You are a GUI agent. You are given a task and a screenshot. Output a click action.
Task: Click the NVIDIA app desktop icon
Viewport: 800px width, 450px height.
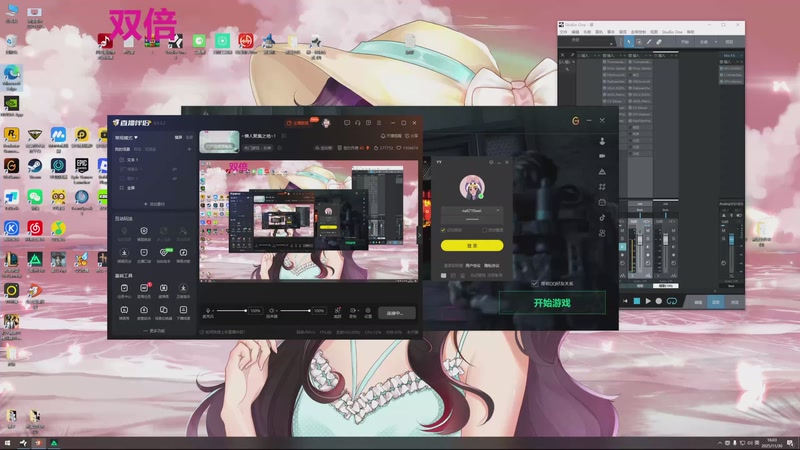[11, 106]
